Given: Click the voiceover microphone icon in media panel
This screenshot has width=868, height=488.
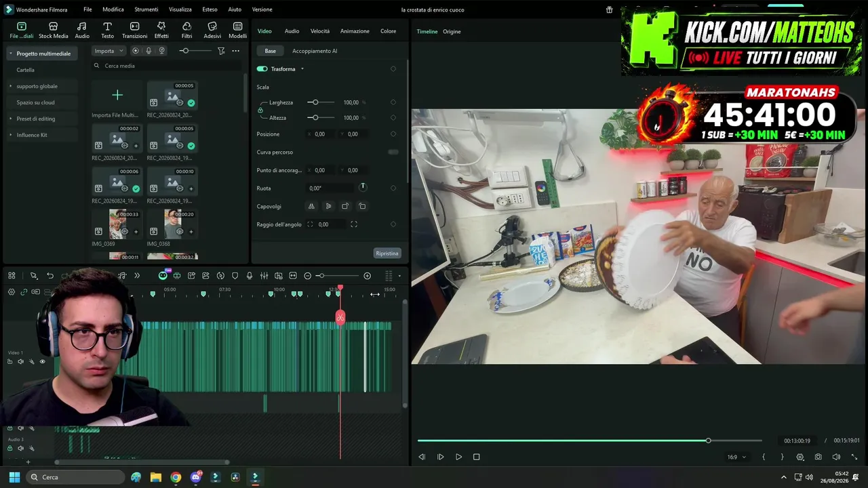Looking at the screenshot, I should (x=149, y=51).
